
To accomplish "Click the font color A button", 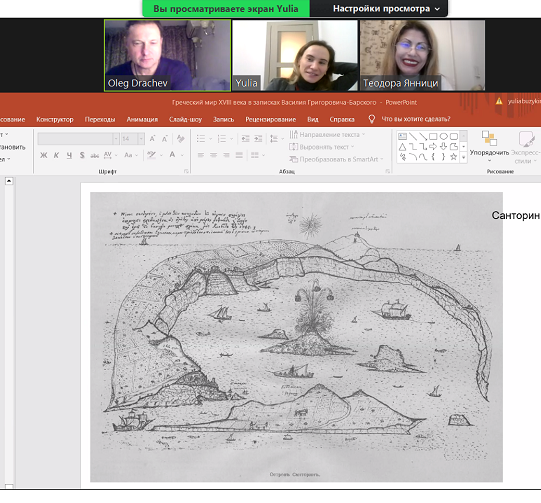I will (172, 155).
